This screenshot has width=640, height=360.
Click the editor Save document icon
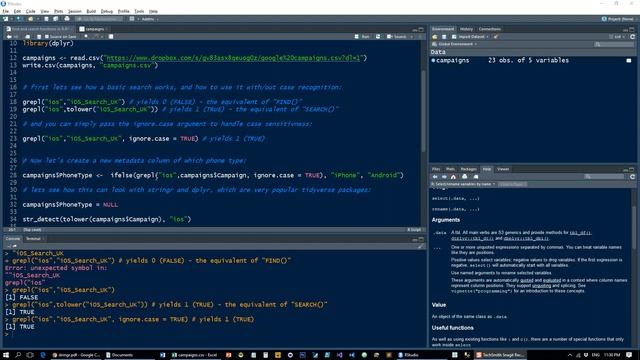(39, 37)
